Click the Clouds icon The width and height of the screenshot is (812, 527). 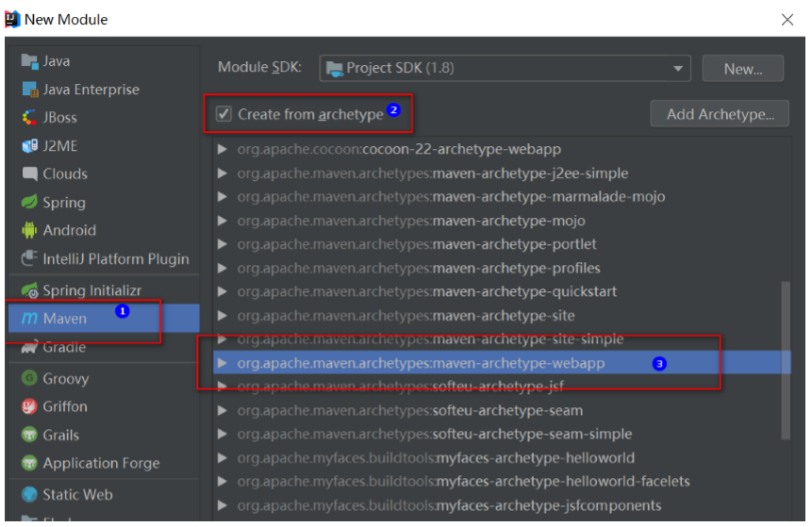(29, 174)
